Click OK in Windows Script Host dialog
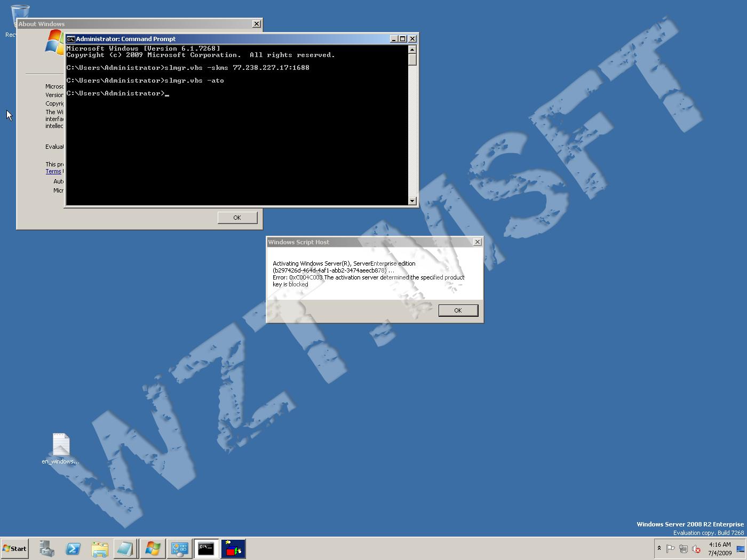The image size is (747, 560). (x=458, y=310)
